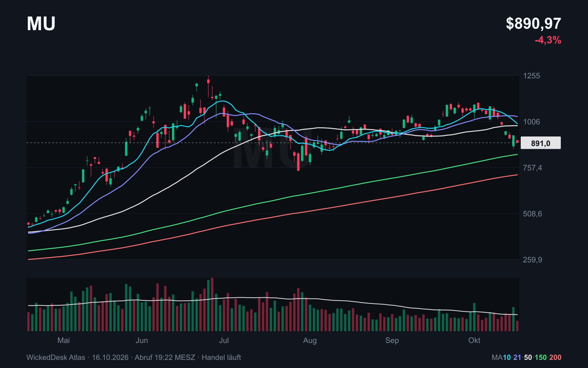Click the WickedDesk Atlas source label
The height and width of the screenshot is (368, 588).
pos(56,357)
